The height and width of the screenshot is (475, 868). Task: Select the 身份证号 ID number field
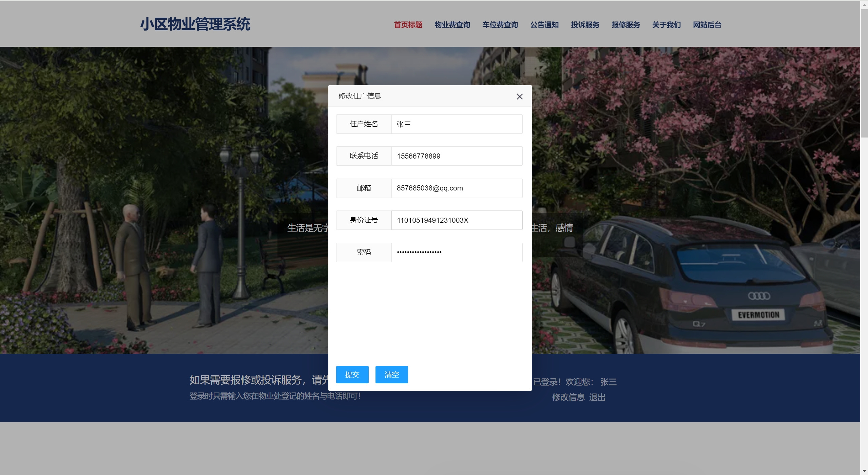457,220
